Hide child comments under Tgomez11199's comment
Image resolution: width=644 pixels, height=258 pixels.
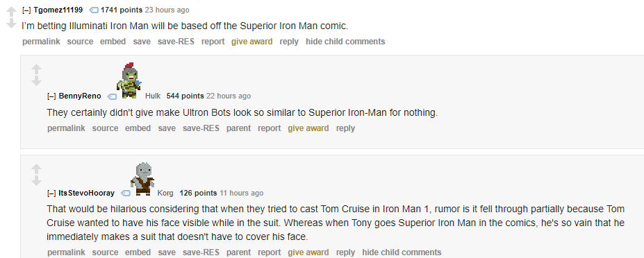click(x=345, y=42)
